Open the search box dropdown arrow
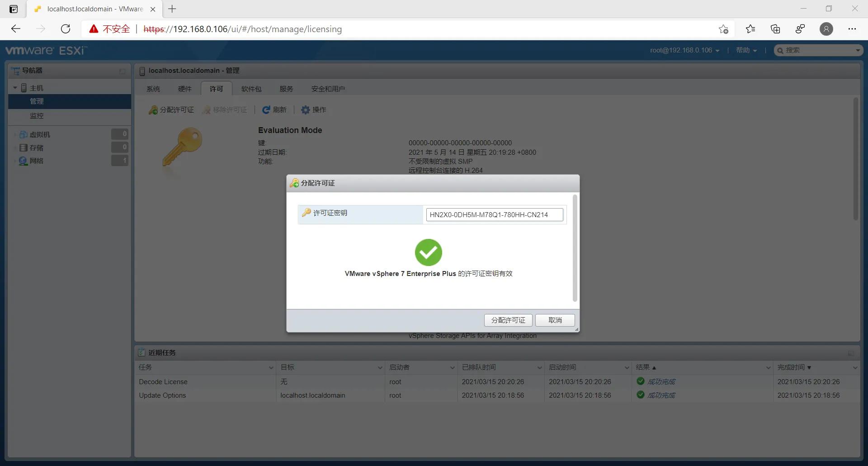 (858, 50)
